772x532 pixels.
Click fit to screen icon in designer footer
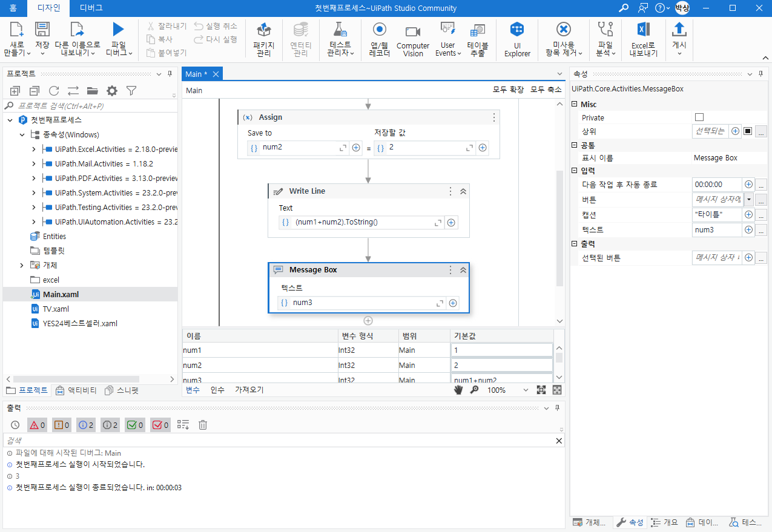click(x=541, y=390)
